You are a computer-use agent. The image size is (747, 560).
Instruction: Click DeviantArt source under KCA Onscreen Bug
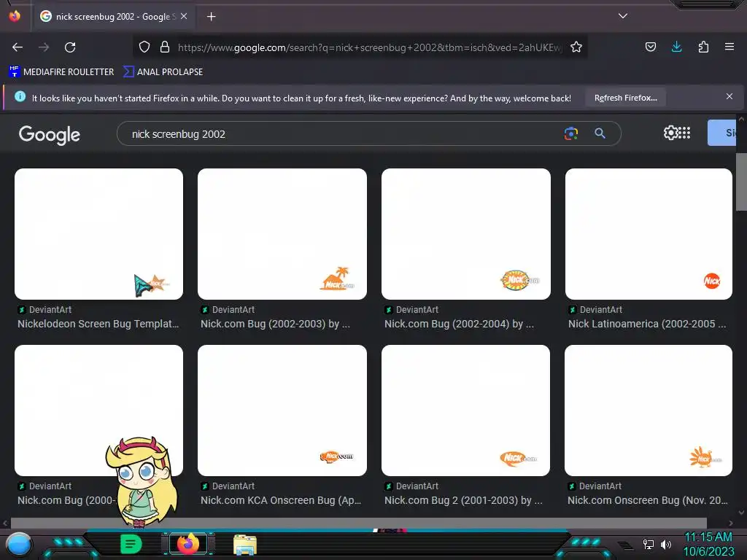(228, 486)
